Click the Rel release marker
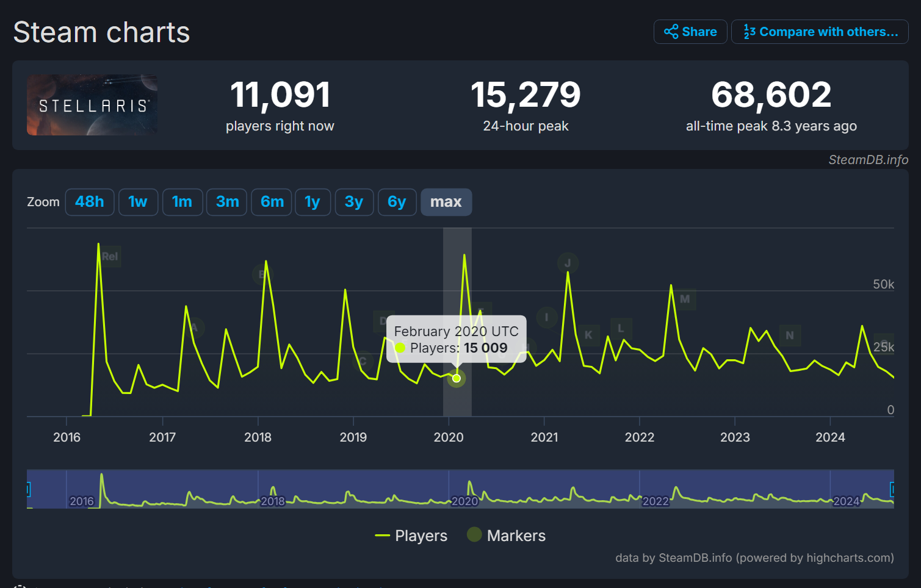 [x=110, y=256]
